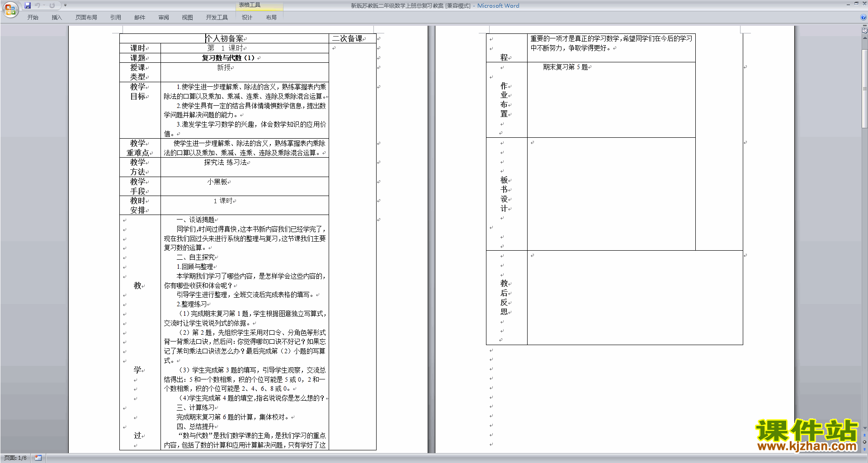
Task: Switch to the 页面布局 tab
Action: click(x=86, y=18)
